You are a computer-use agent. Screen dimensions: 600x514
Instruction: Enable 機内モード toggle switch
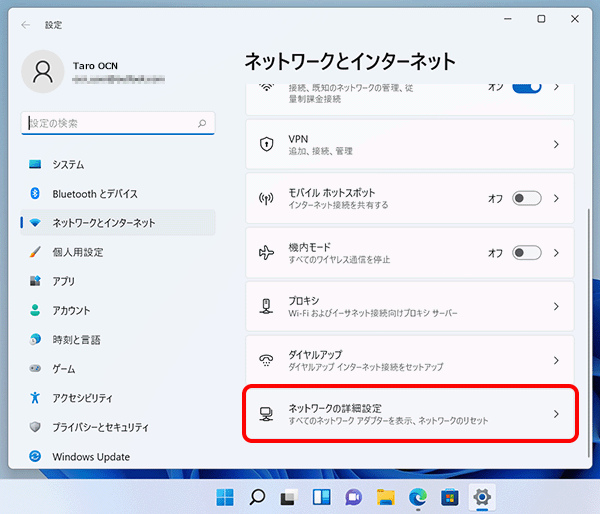pyautogui.click(x=526, y=253)
